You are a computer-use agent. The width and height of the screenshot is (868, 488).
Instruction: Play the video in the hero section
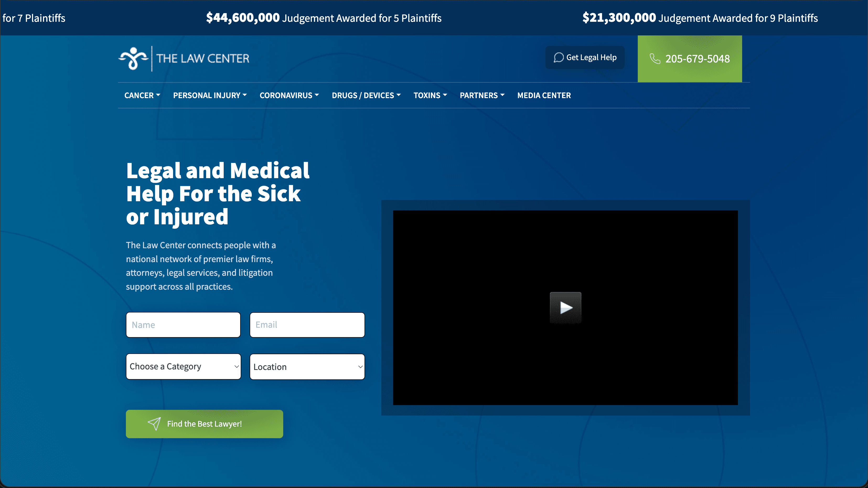pos(565,308)
